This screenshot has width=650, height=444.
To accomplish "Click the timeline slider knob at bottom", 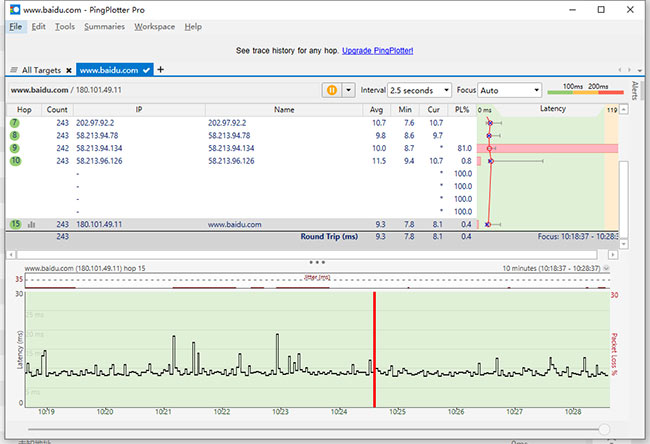I will (x=604, y=429).
